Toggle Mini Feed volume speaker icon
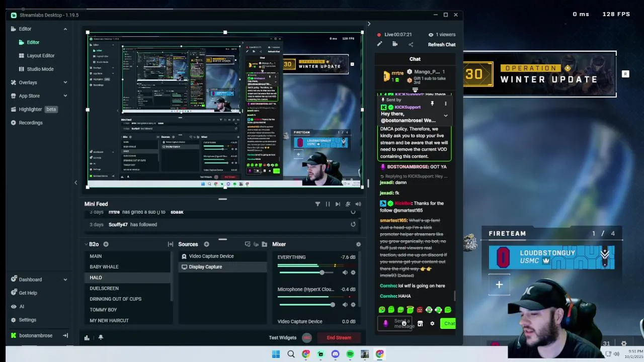644x362 pixels. (358, 204)
